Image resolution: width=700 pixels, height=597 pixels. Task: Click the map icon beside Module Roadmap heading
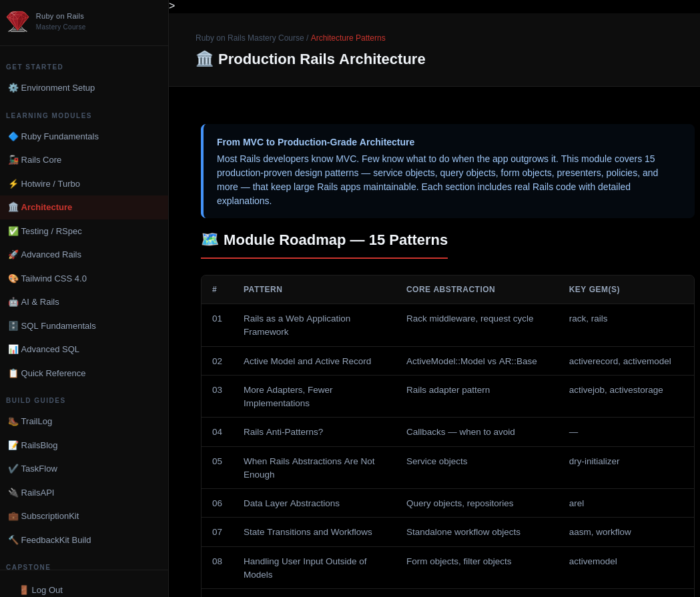[210, 239]
